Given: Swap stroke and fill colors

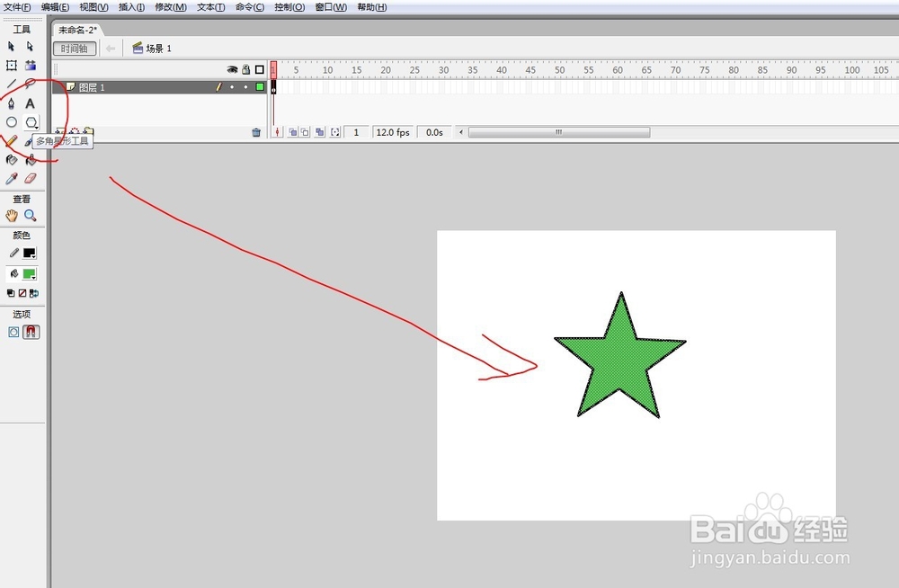Looking at the screenshot, I should pos(34,293).
